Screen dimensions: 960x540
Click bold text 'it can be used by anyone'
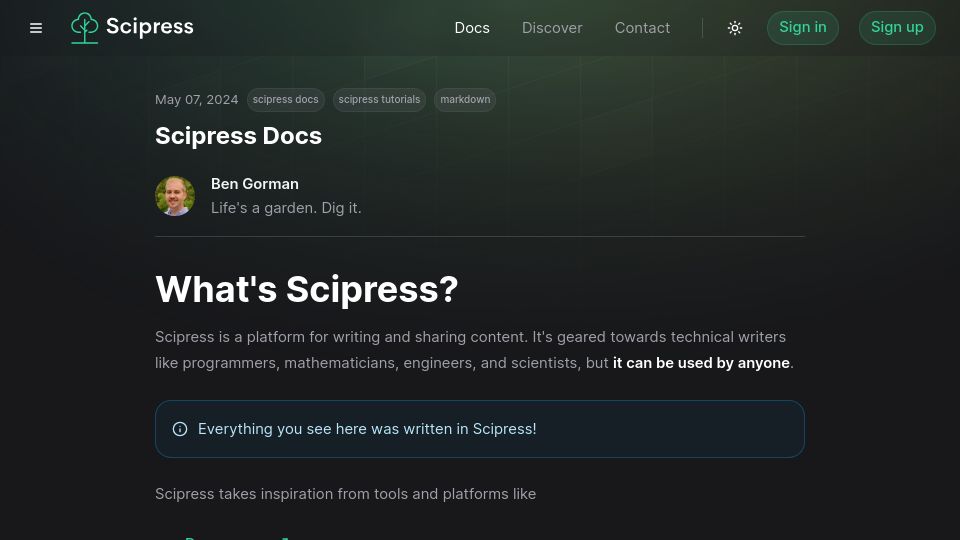701,363
